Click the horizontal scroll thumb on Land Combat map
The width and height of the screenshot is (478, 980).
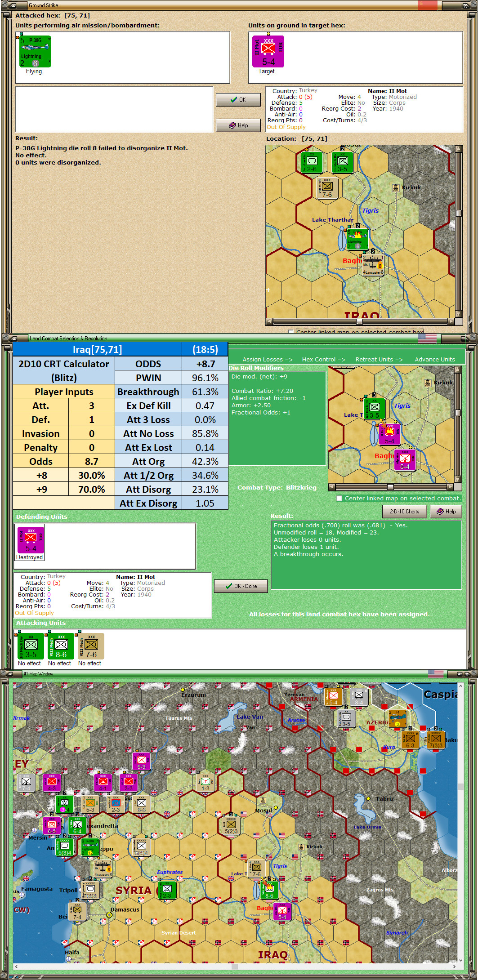[390, 487]
